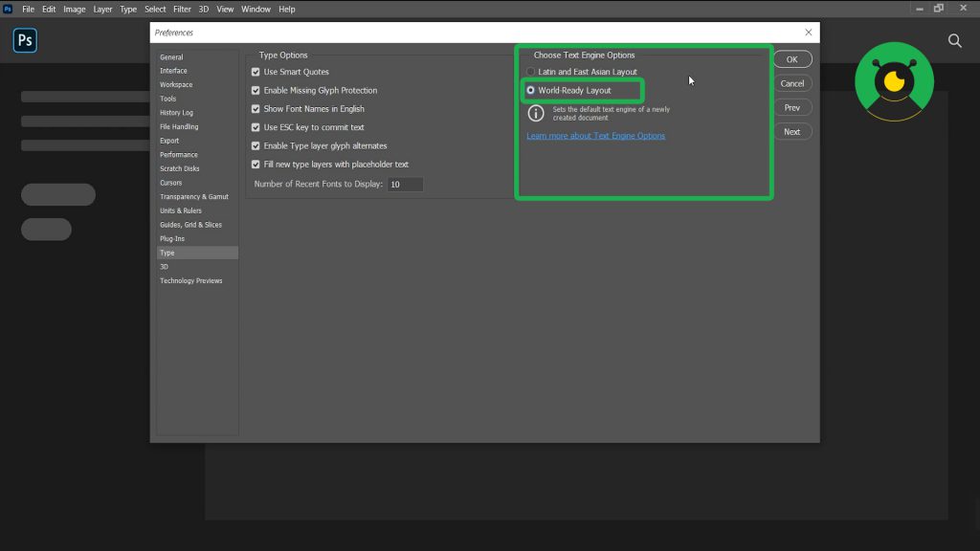The height and width of the screenshot is (551, 980).
Task: Select Interface in preferences category list
Action: pos(173,71)
